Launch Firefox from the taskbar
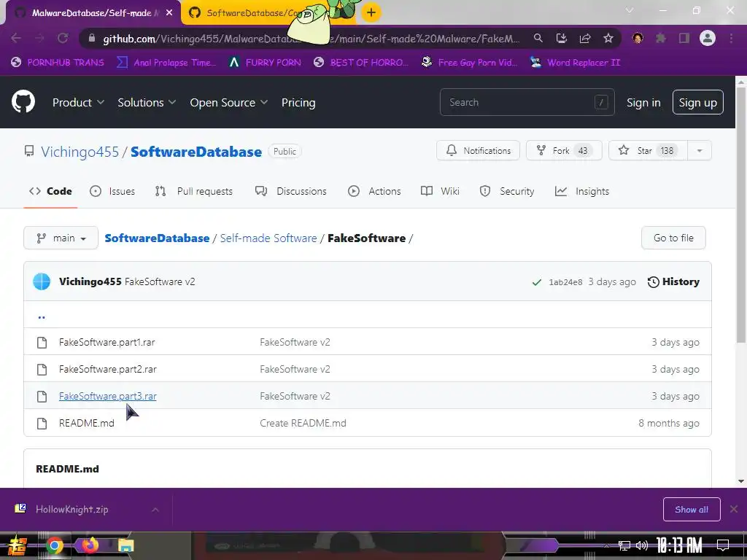The width and height of the screenshot is (747, 560). 90,545
